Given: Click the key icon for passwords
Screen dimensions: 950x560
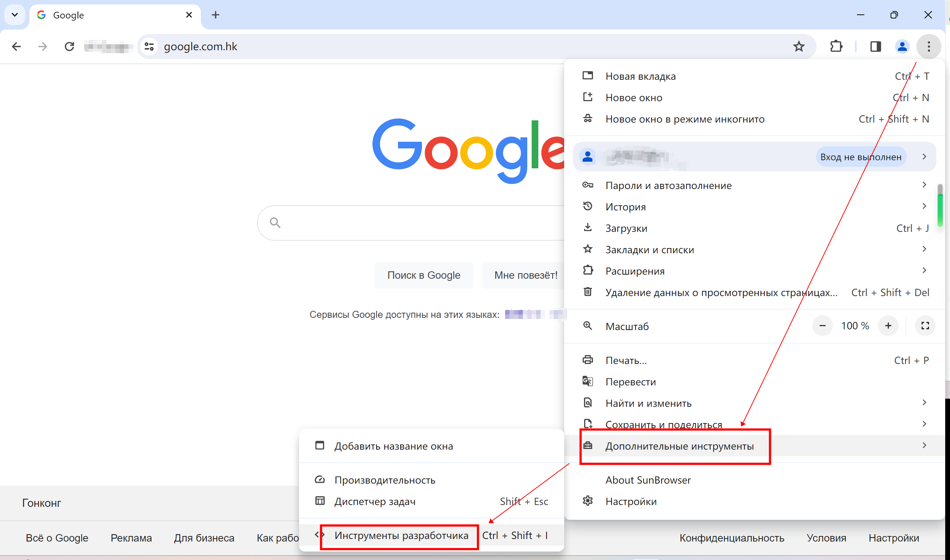Looking at the screenshot, I should (x=588, y=185).
